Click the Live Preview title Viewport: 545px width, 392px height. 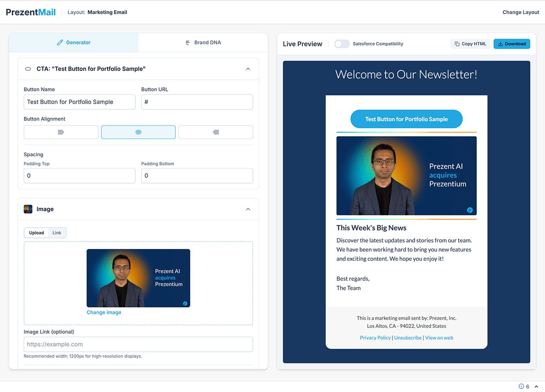tap(302, 44)
